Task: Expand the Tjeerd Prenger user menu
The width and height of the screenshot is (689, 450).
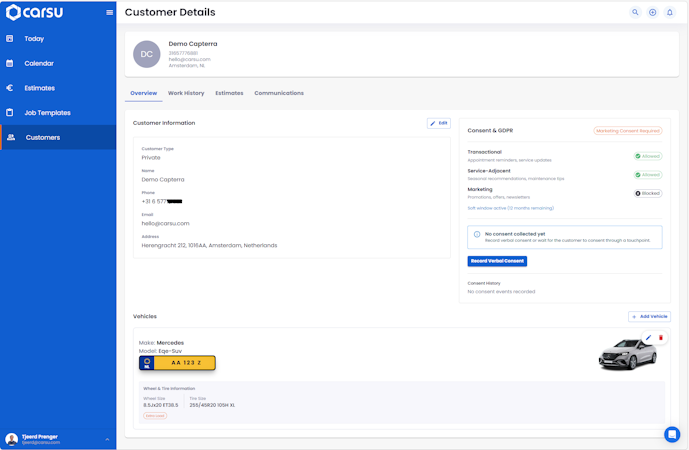Action: click(107, 439)
